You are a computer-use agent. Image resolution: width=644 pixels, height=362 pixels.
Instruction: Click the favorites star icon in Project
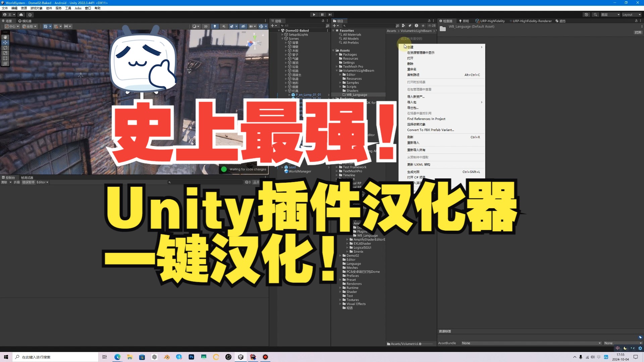coord(423,25)
